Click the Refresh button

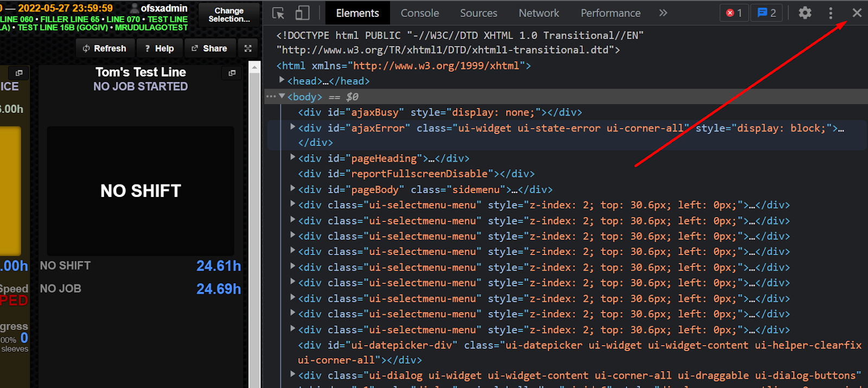point(105,48)
